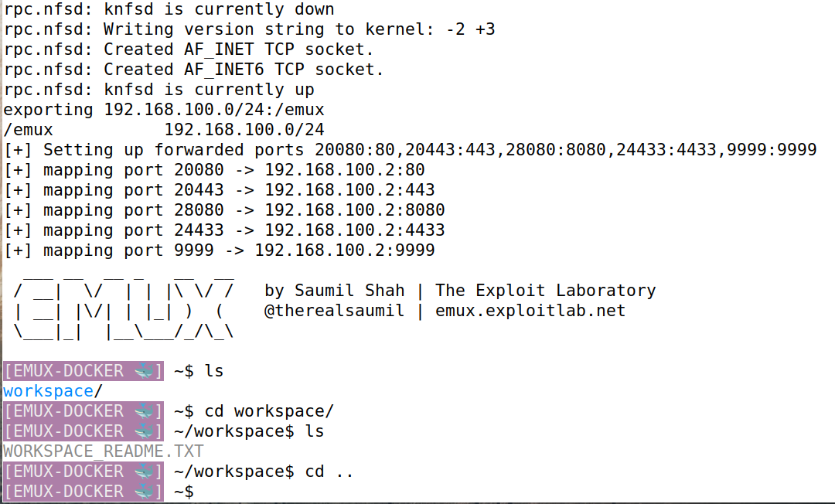Click the 'mapping port 20080' output line
The height and width of the screenshot is (504, 835).
pos(215,170)
